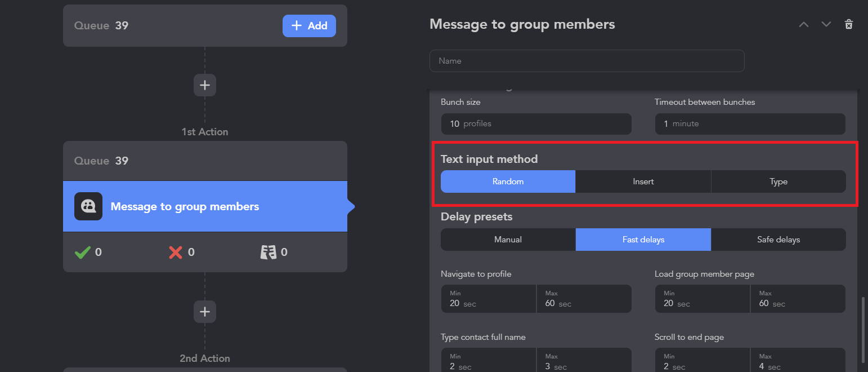Screen dimensions: 868x372
Task: Select Insert text input method
Action: 643,181
